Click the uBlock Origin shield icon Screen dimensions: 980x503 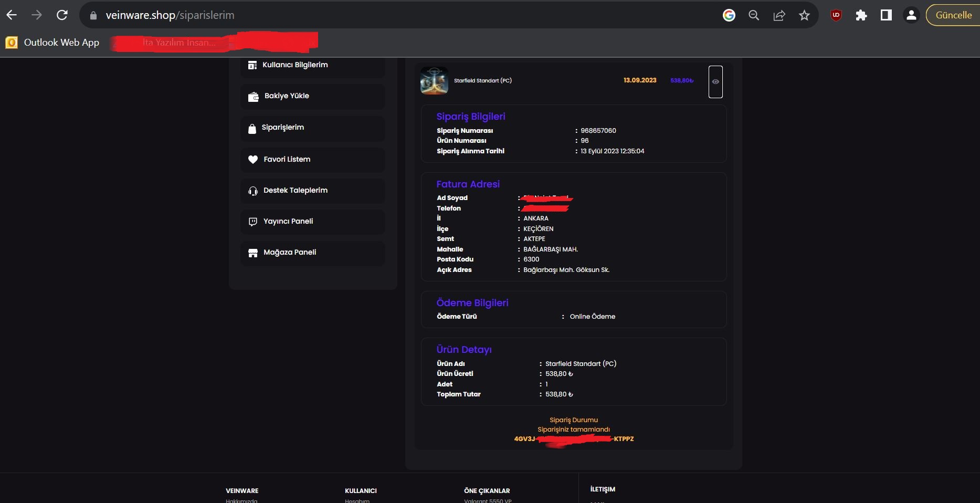tap(836, 15)
